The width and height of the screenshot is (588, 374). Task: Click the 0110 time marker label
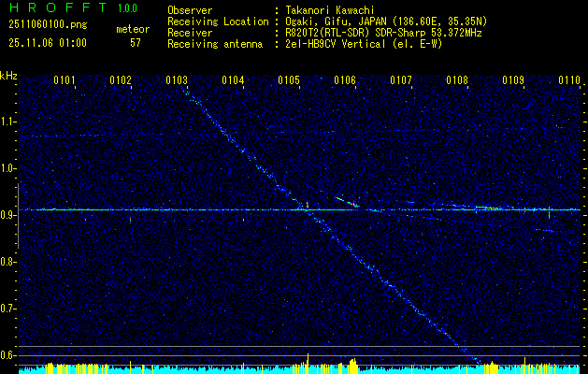coord(569,80)
